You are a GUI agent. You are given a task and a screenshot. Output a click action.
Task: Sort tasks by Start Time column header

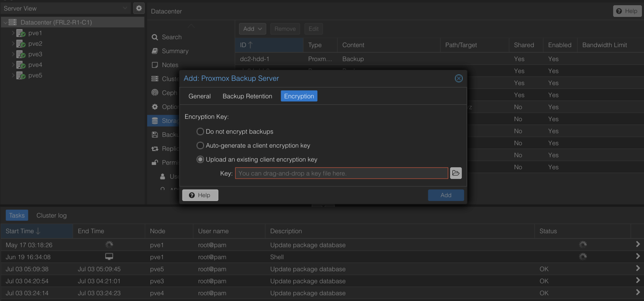pos(37,231)
